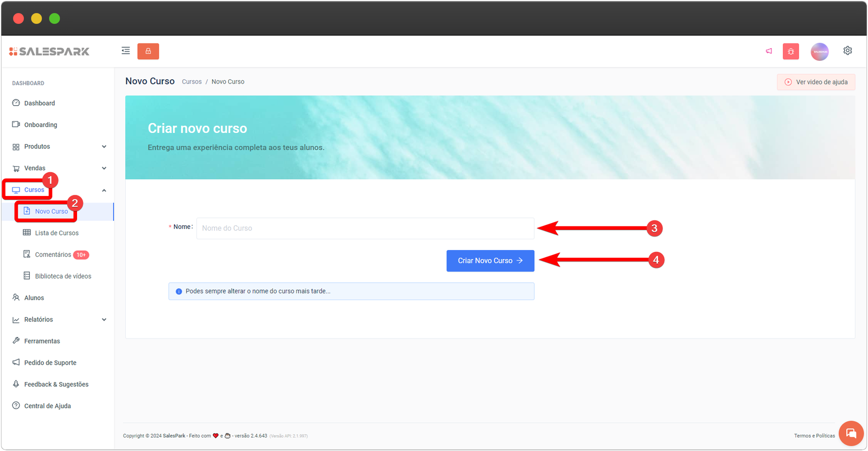Open the settings gear icon
The width and height of the screenshot is (868, 451).
847,50
